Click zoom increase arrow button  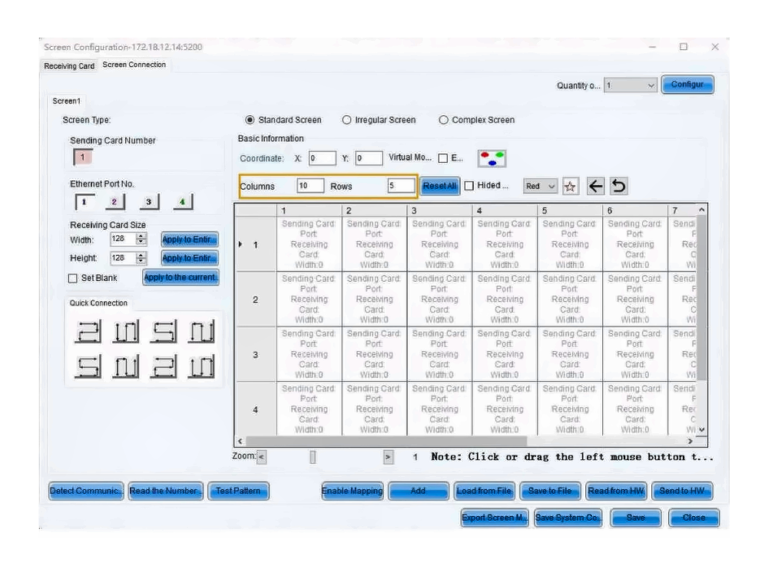[388, 457]
